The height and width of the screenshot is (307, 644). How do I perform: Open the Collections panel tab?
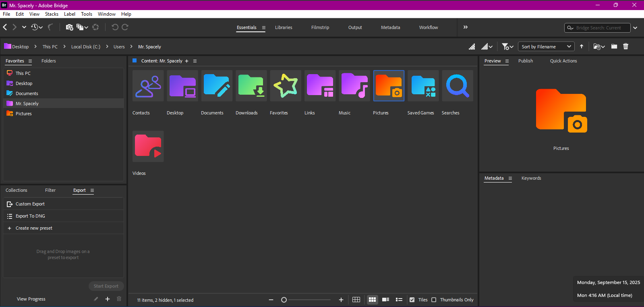(17, 190)
